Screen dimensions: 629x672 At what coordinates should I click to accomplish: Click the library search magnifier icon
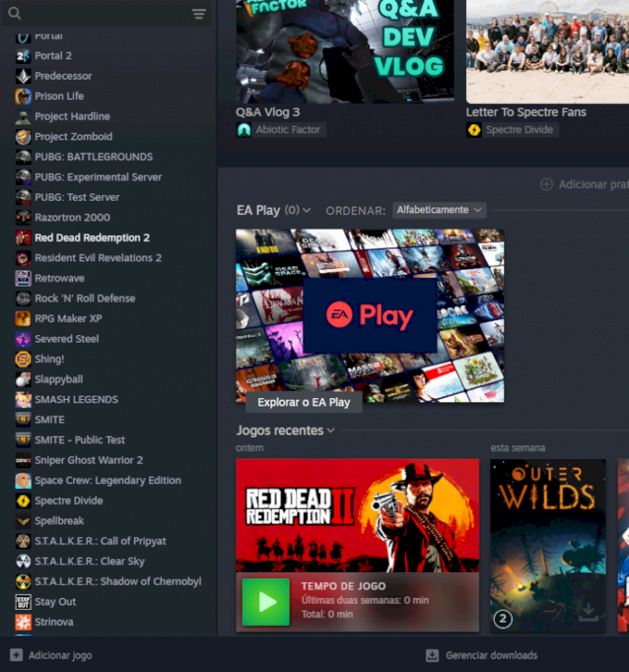pos(14,13)
